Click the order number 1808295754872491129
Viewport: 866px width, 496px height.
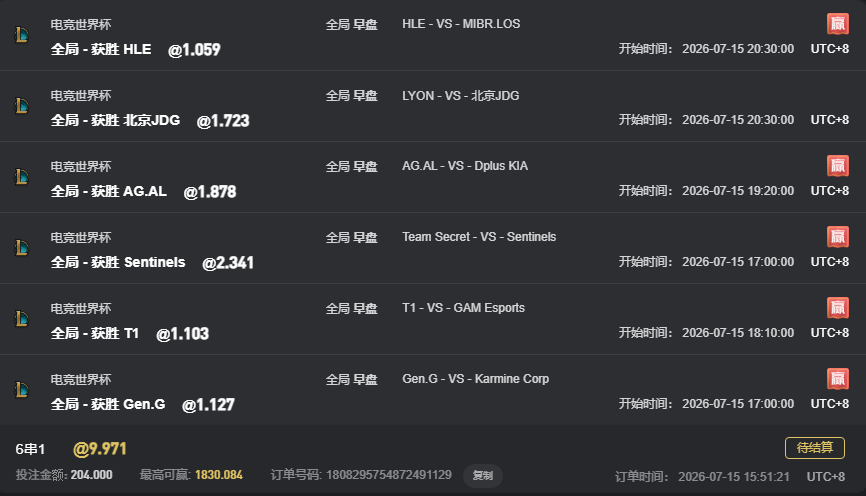click(x=389, y=475)
